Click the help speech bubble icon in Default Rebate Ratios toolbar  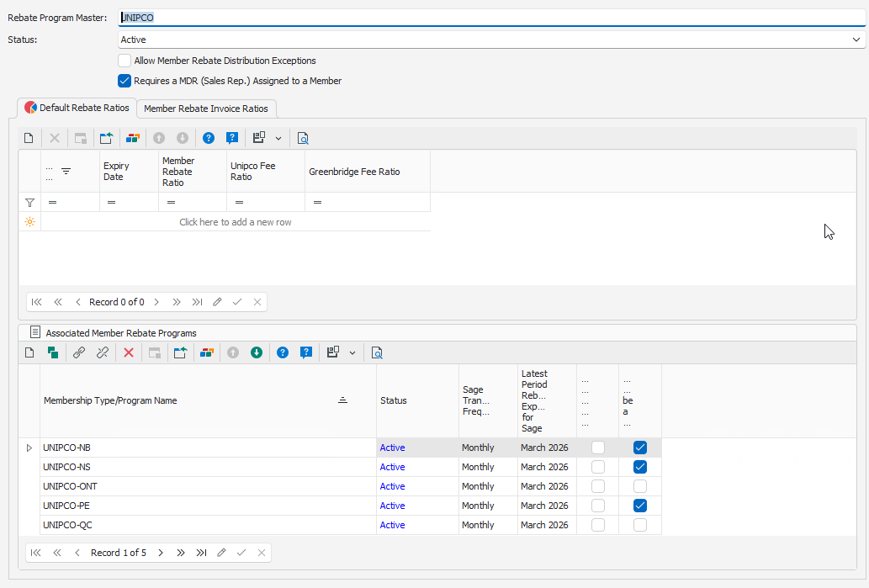click(232, 138)
